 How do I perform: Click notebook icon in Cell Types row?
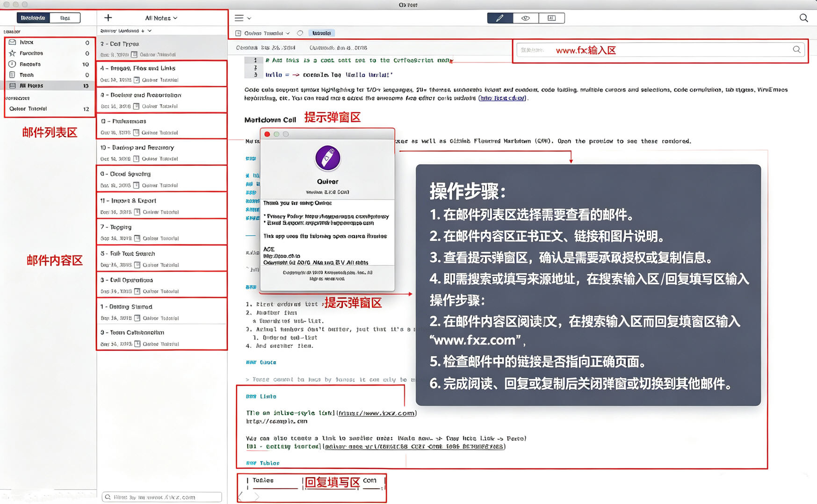click(x=134, y=54)
